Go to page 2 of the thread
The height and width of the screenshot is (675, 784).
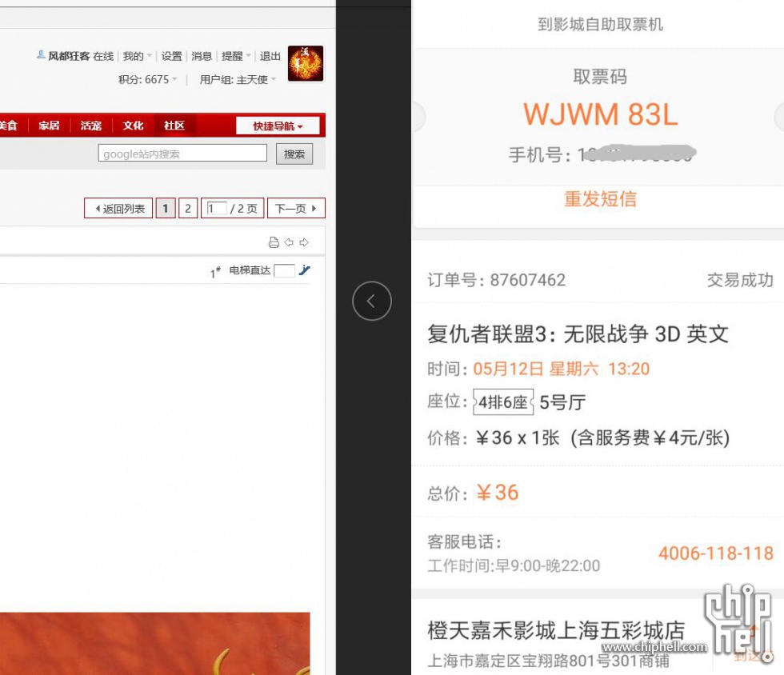188,208
